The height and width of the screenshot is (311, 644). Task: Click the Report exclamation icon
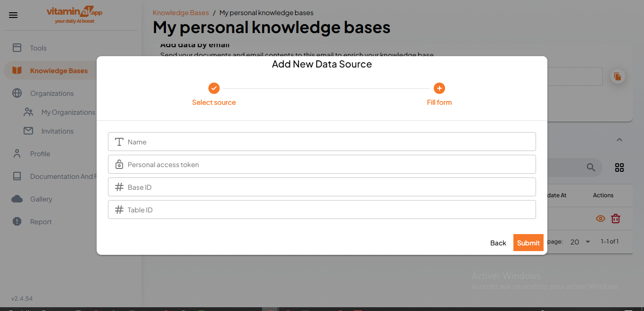coord(17,221)
